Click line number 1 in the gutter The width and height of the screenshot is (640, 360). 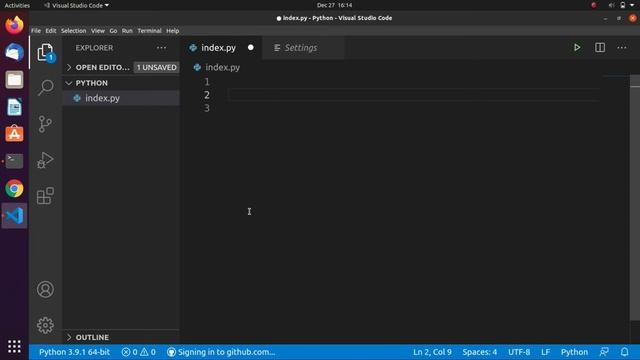[x=207, y=82]
